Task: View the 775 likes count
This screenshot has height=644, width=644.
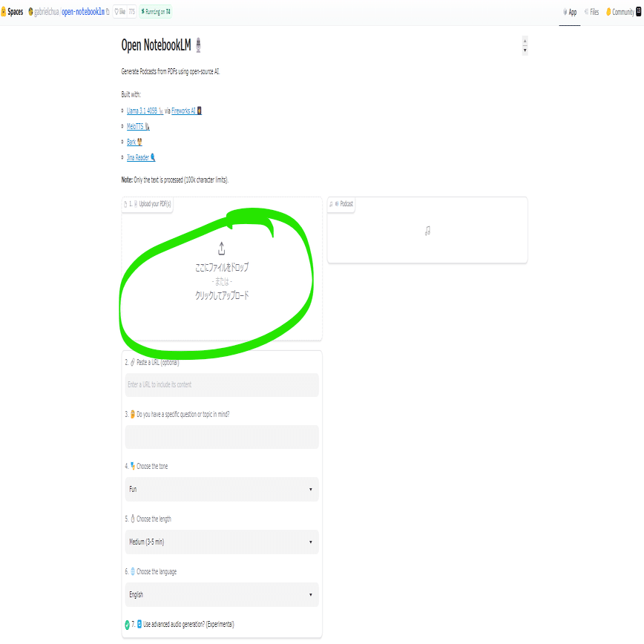Action: (132, 12)
